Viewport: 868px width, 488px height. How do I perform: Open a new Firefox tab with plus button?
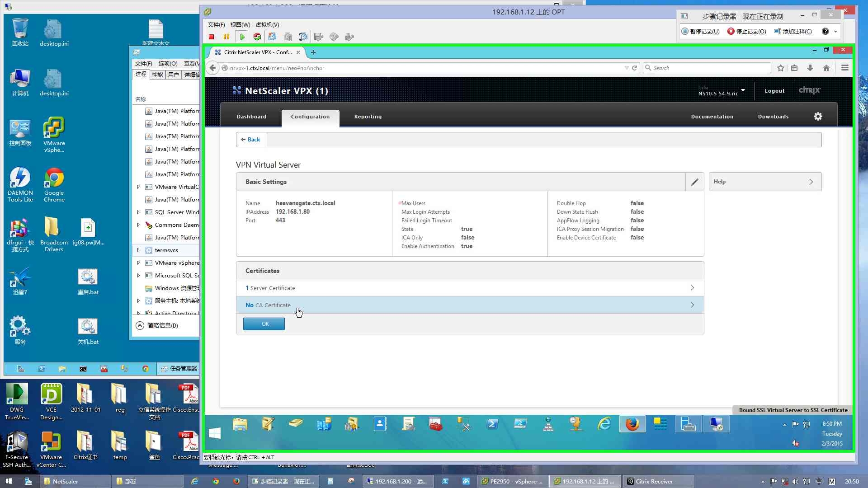point(313,52)
